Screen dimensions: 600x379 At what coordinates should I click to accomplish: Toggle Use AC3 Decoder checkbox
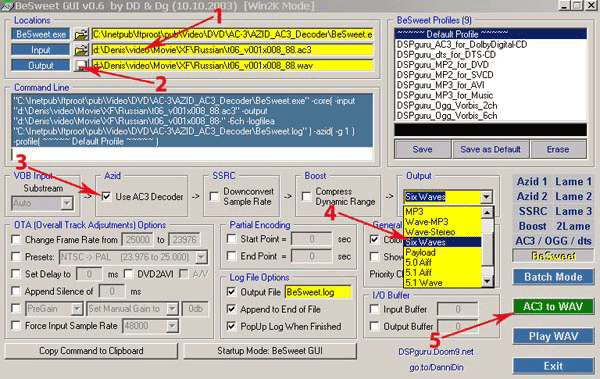point(106,197)
